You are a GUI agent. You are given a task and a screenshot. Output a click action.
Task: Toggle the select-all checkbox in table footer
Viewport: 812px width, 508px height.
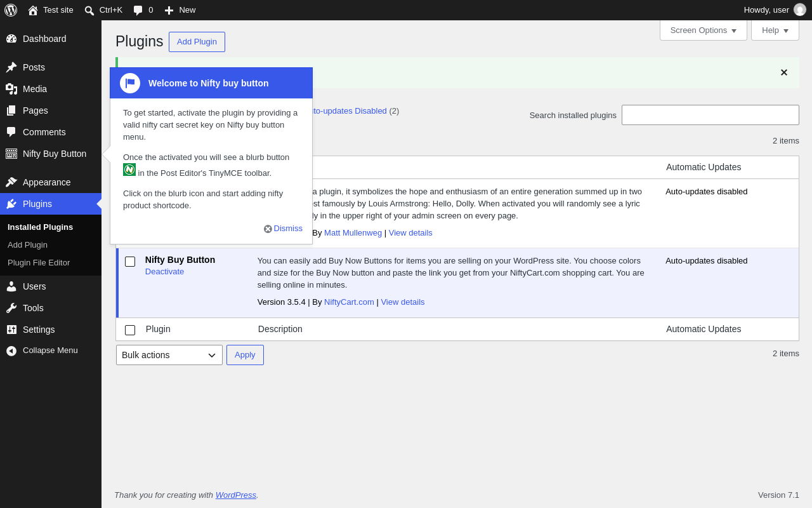coord(130,330)
